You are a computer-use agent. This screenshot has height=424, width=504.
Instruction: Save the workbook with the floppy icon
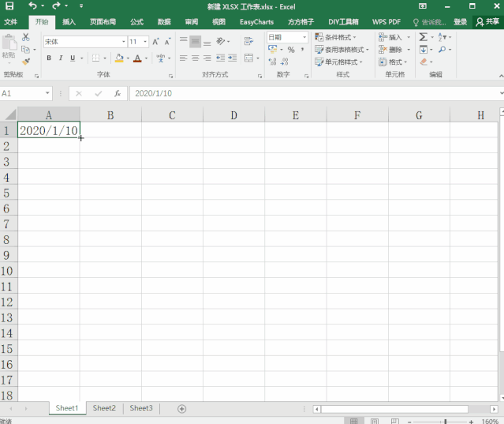click(x=9, y=6)
